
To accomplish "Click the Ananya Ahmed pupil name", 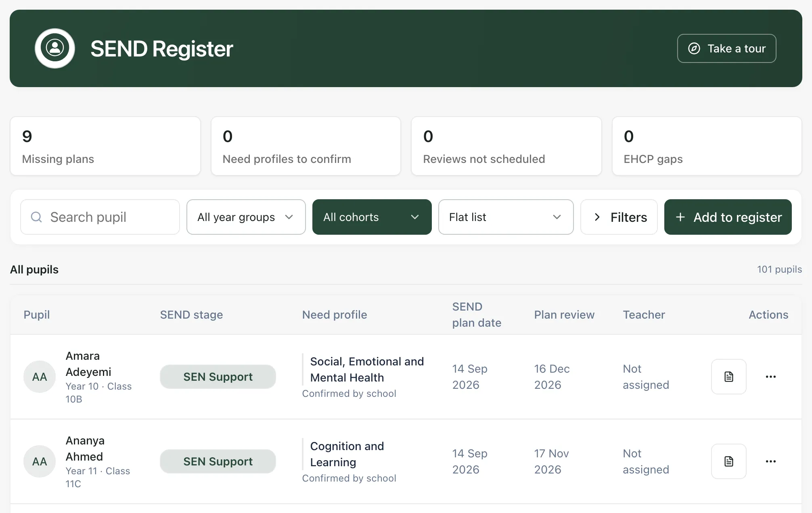I will pyautogui.click(x=85, y=448).
